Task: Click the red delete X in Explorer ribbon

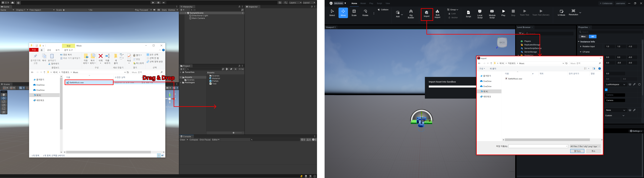Action: click(101, 56)
